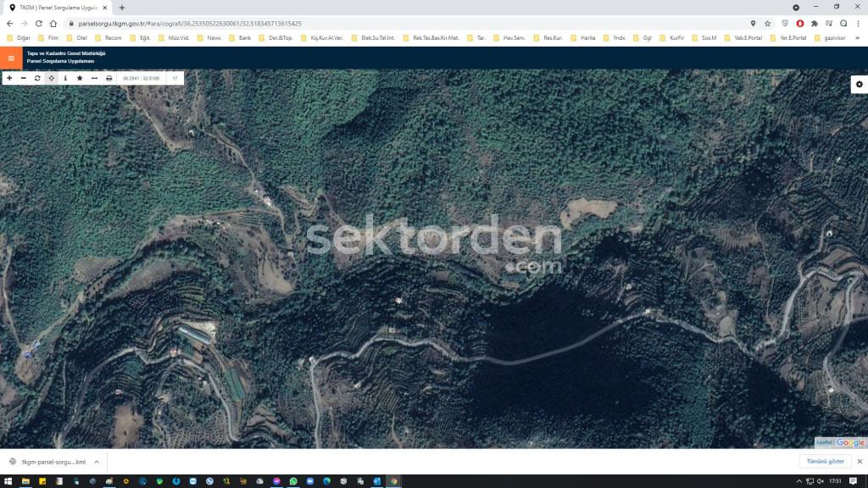Click the coordinate display field
The width and height of the screenshot is (868, 488).
tap(142, 78)
